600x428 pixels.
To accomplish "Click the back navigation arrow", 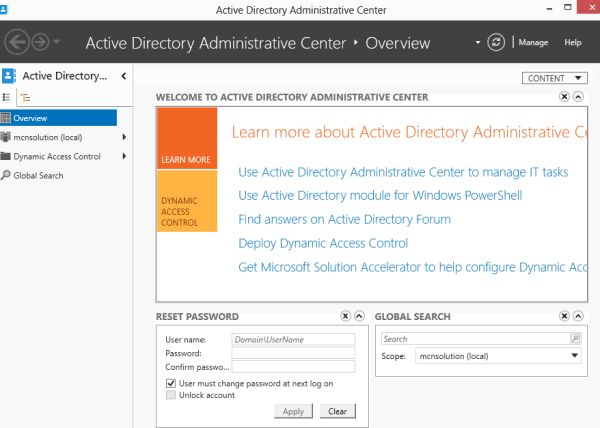I will pos(16,43).
